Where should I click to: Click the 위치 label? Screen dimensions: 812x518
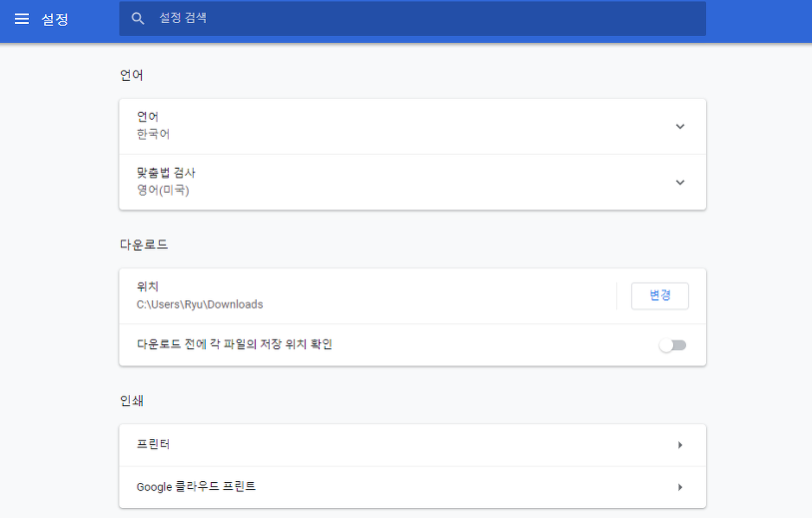tap(147, 286)
